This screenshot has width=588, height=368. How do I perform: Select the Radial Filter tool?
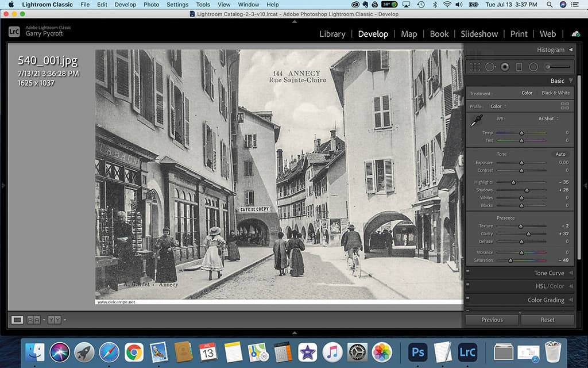[533, 67]
